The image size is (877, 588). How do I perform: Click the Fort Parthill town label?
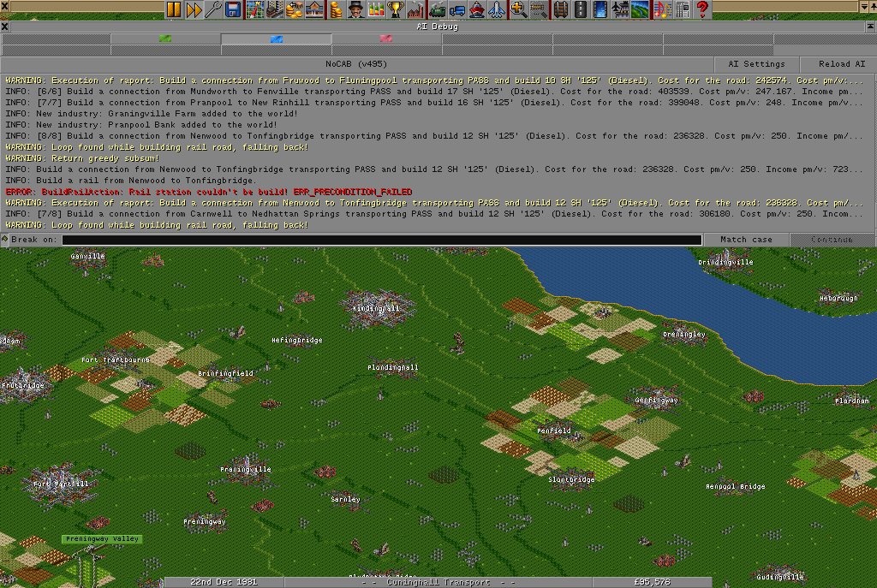pos(61,484)
